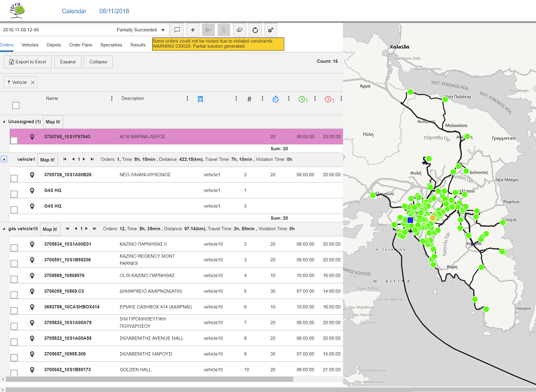
Task: Click the Collapse button
Action: [x=98, y=62]
